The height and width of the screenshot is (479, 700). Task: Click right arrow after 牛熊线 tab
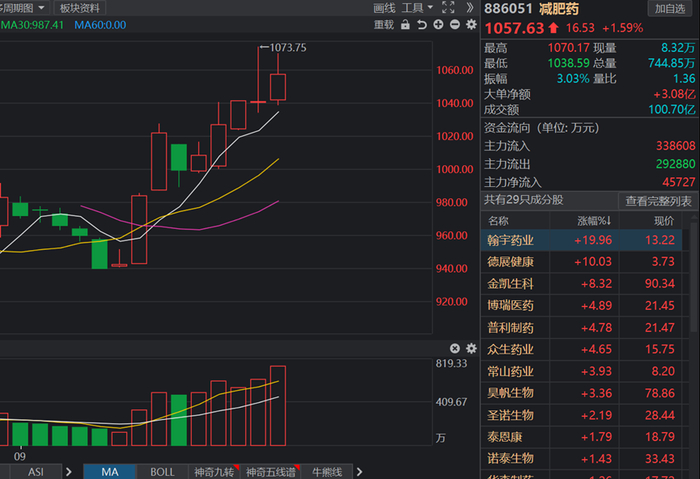tap(359, 472)
